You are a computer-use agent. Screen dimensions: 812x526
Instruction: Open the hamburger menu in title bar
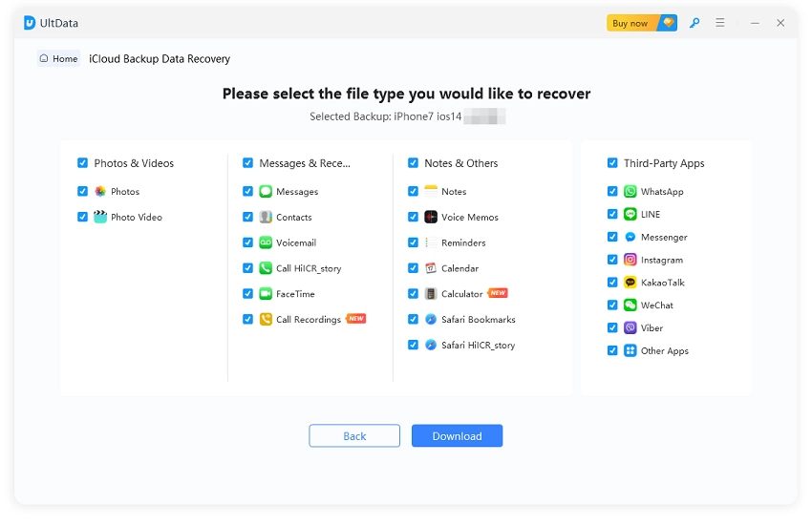click(720, 23)
